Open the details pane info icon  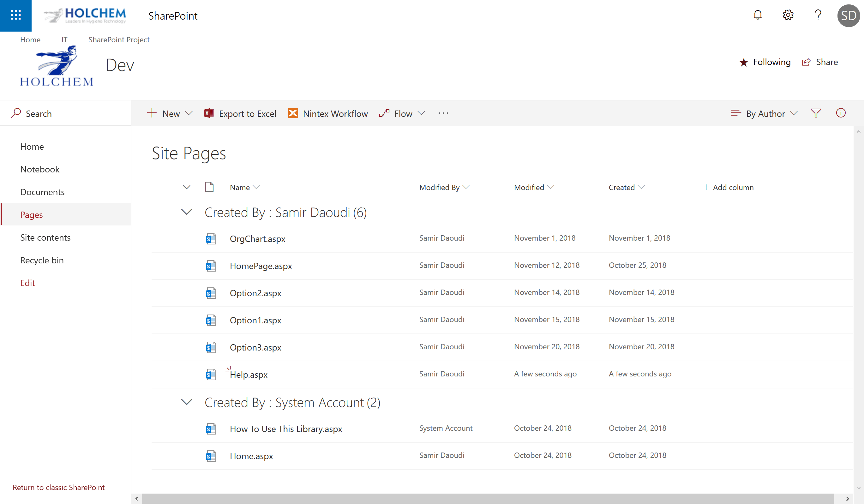click(841, 113)
